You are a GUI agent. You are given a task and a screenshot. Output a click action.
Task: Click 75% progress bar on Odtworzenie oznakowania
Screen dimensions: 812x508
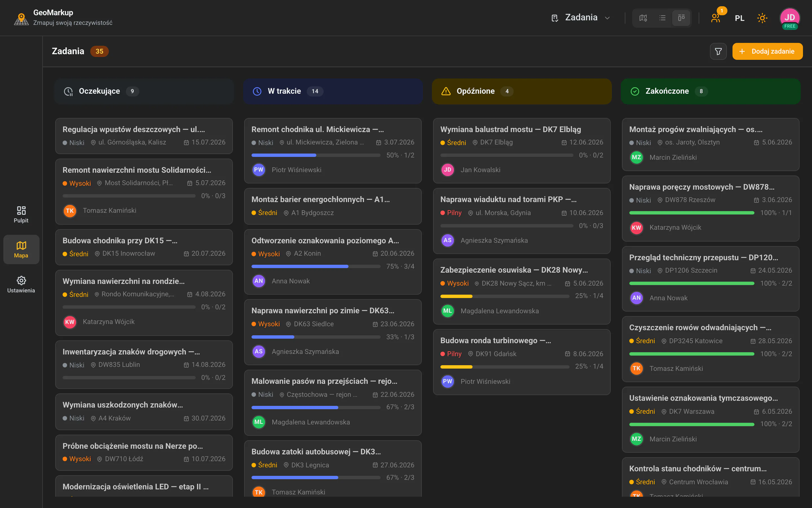pos(316,266)
